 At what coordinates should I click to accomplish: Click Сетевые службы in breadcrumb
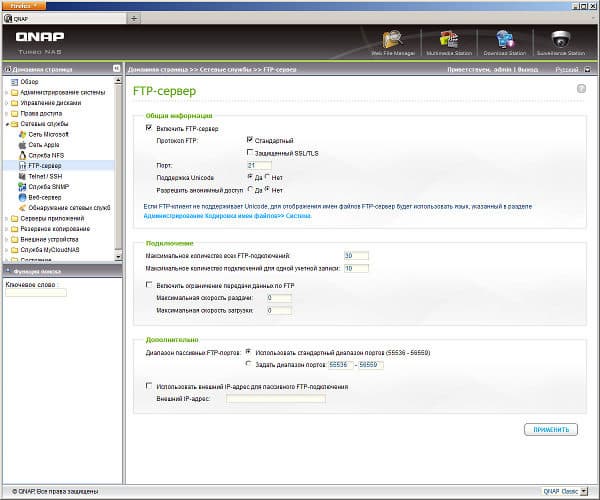tap(226, 70)
